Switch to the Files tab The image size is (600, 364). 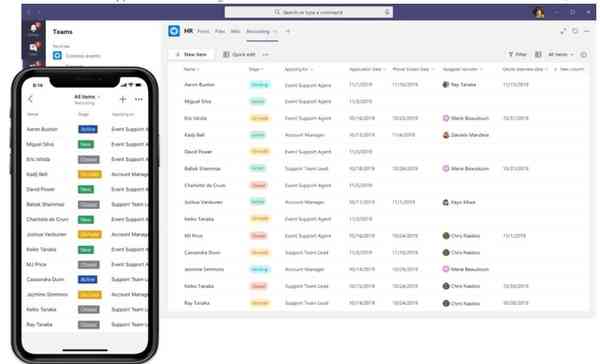click(220, 31)
